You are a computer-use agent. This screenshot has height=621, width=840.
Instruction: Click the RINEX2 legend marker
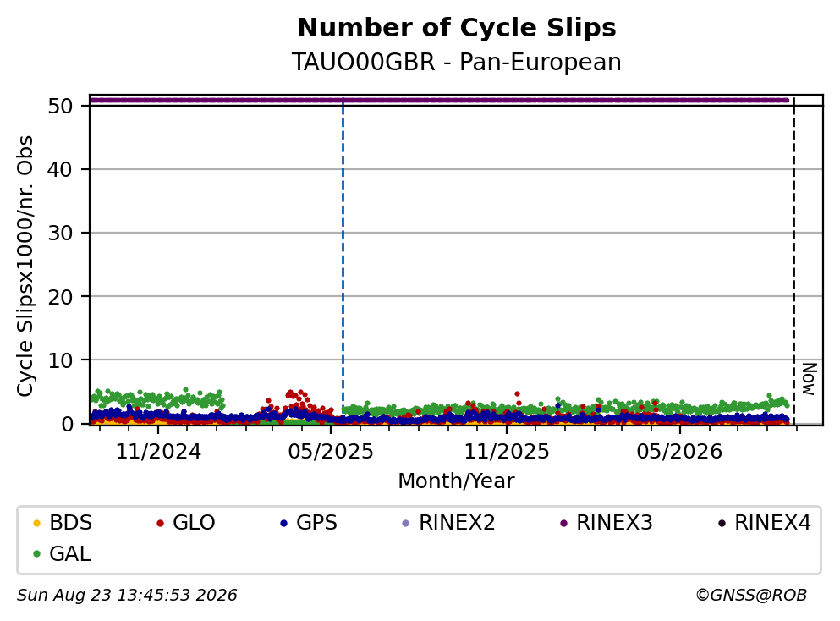(x=405, y=523)
